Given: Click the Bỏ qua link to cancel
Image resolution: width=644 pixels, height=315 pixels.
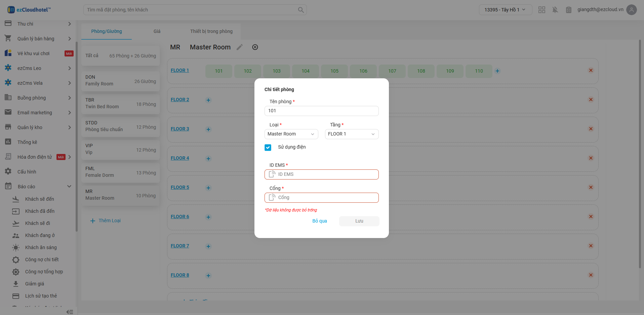Looking at the screenshot, I should (319, 221).
